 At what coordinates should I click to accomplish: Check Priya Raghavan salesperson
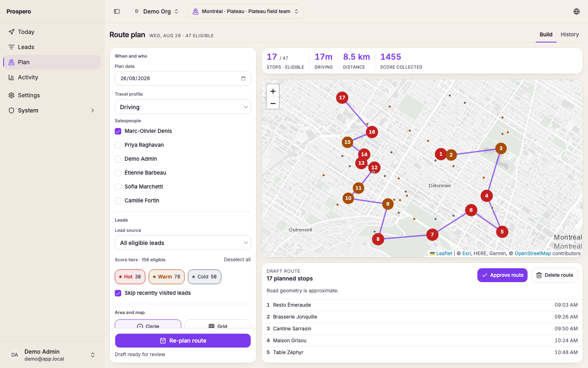pyautogui.click(x=118, y=145)
